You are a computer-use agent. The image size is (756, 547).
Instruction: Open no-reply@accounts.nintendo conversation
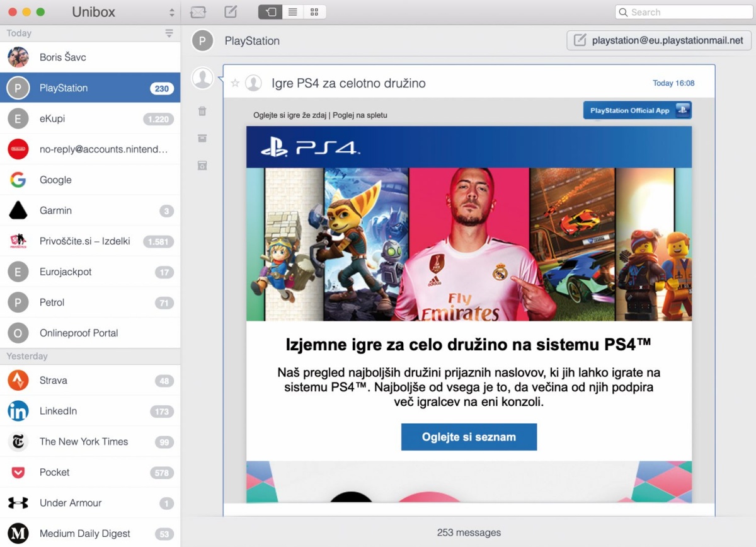[x=90, y=149]
